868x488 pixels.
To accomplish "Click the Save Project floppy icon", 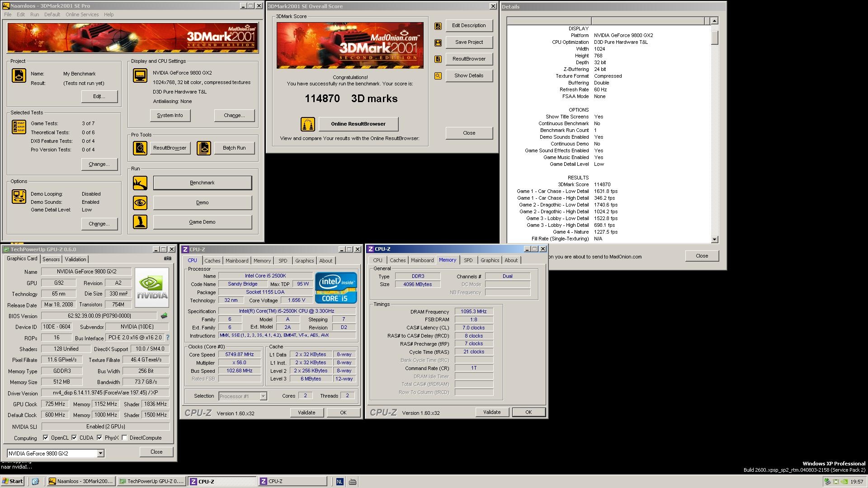I will click(438, 42).
